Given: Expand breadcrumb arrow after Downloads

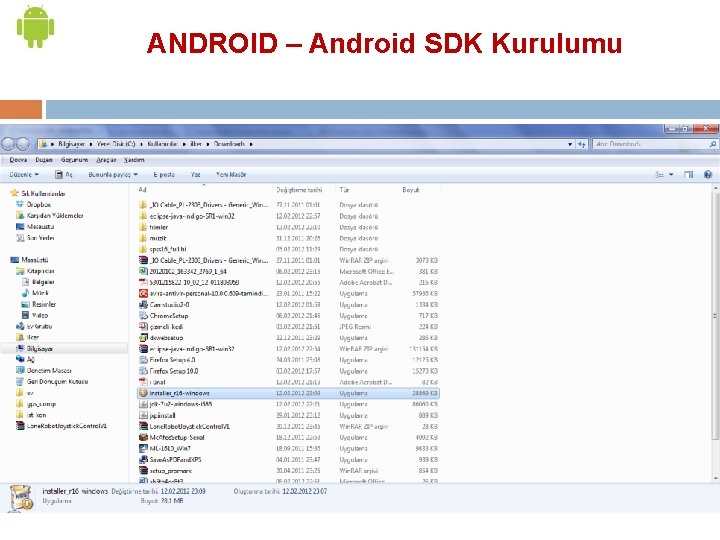Looking at the screenshot, I should [x=251, y=144].
